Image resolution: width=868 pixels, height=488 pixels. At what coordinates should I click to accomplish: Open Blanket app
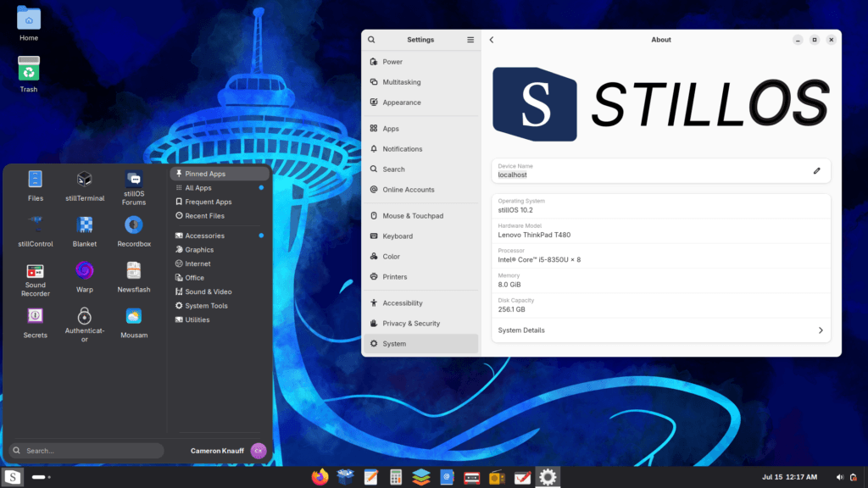pos(84,231)
